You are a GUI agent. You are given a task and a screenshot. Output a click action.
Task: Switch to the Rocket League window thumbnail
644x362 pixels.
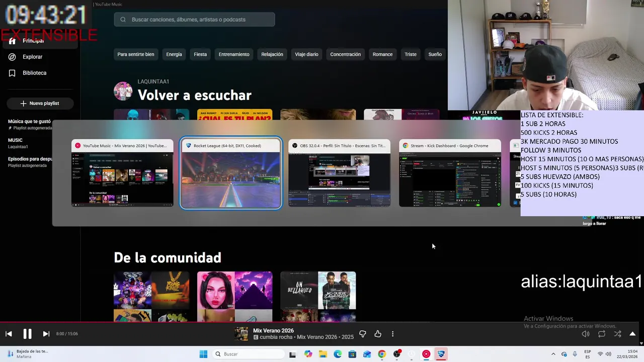pyautogui.click(x=231, y=173)
